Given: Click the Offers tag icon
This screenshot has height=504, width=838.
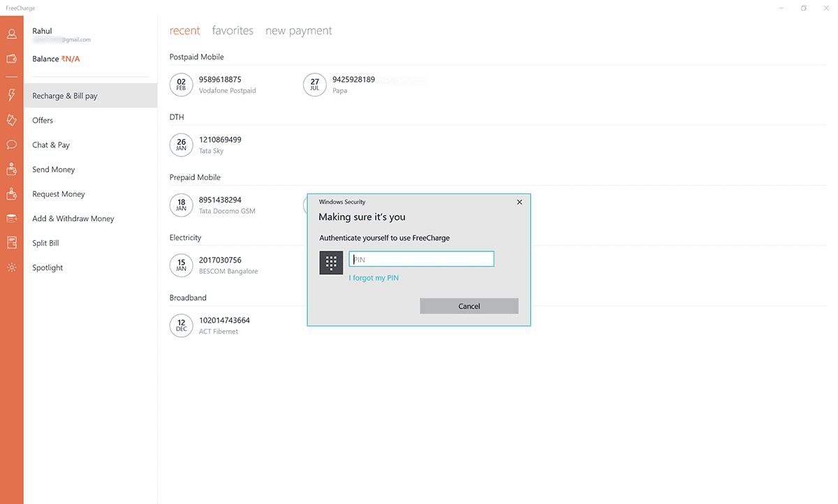Looking at the screenshot, I should click(11, 120).
